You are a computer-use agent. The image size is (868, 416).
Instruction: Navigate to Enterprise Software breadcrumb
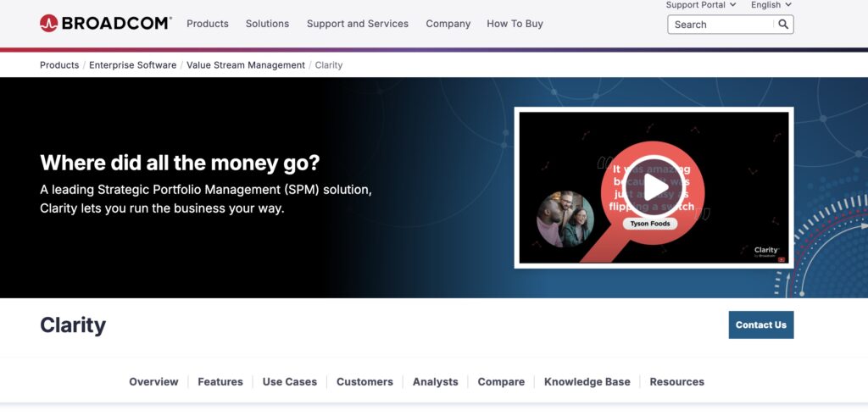point(133,65)
